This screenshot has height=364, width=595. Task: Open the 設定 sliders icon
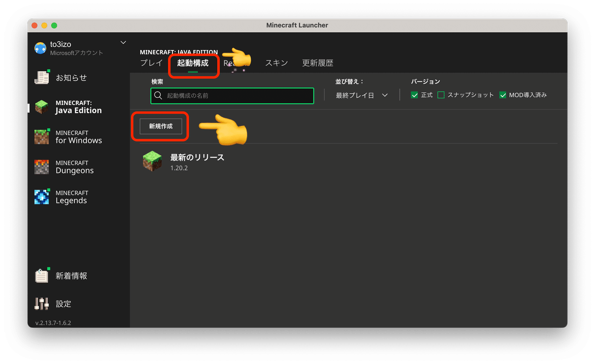click(x=42, y=303)
